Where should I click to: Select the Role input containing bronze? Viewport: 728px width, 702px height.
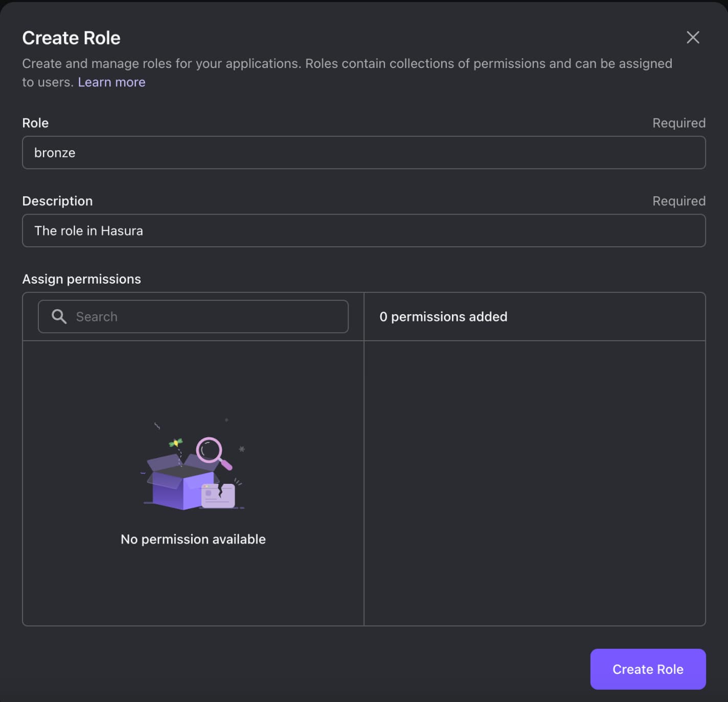click(x=363, y=152)
